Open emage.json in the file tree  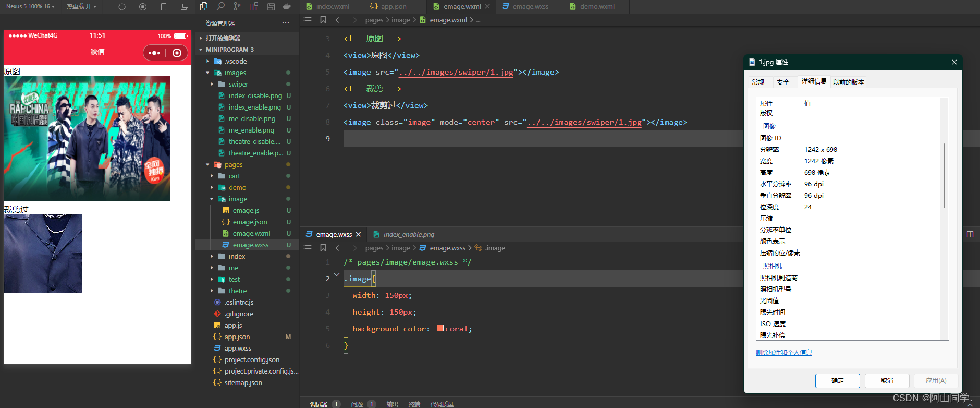pyautogui.click(x=247, y=222)
